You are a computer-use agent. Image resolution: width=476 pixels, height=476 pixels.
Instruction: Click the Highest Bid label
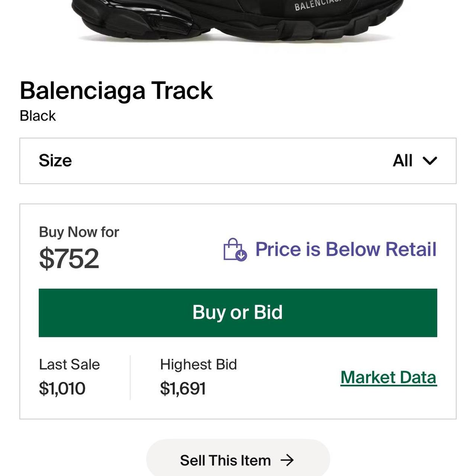[x=199, y=364]
